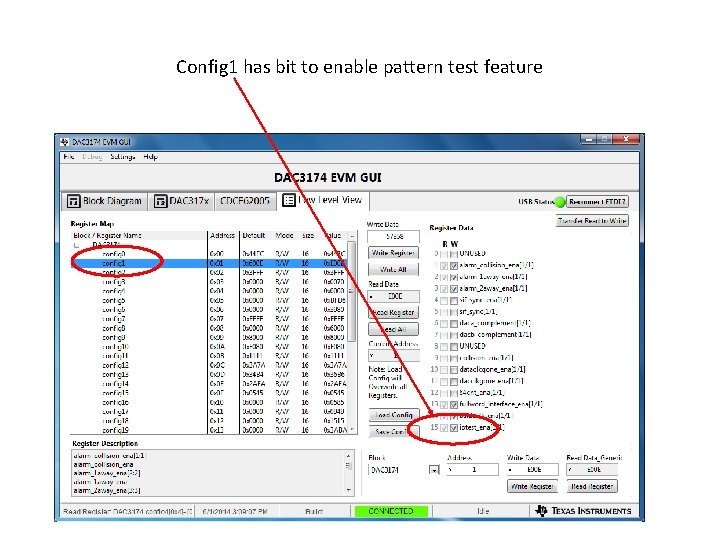Viewport: 720px width, 540px height.
Task: Open the File menu
Action: (69, 157)
